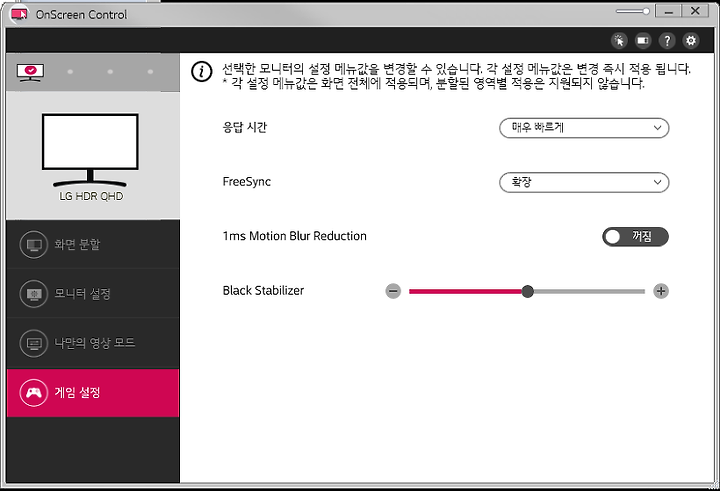Viewport: 720px width, 491px height.
Task: Open 화면 분할 menu
Action: coord(93,244)
